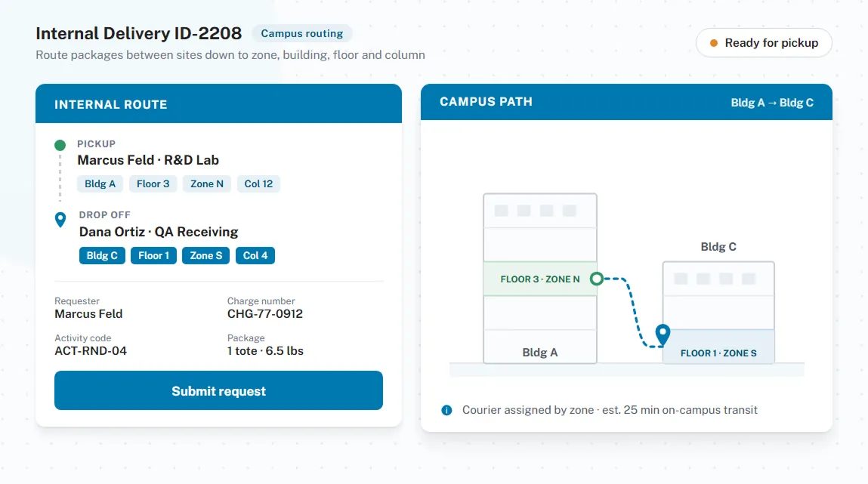
Task: Click the green route start circle marker
Action: (596, 279)
